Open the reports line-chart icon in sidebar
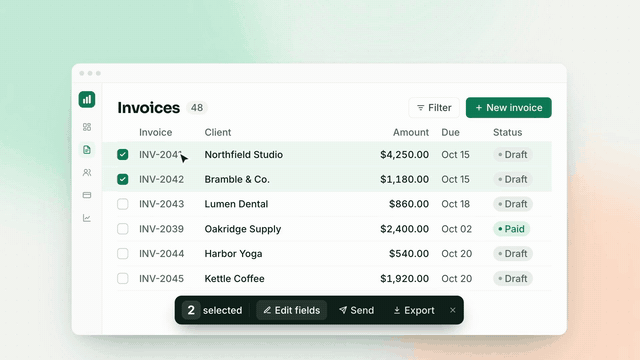This screenshot has height=360, width=640. pos(87,218)
